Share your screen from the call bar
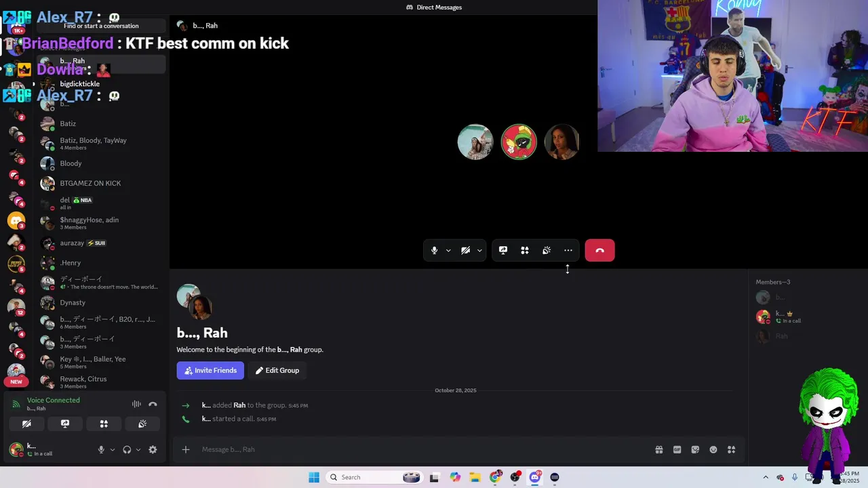This screenshot has height=488, width=868. click(503, 250)
